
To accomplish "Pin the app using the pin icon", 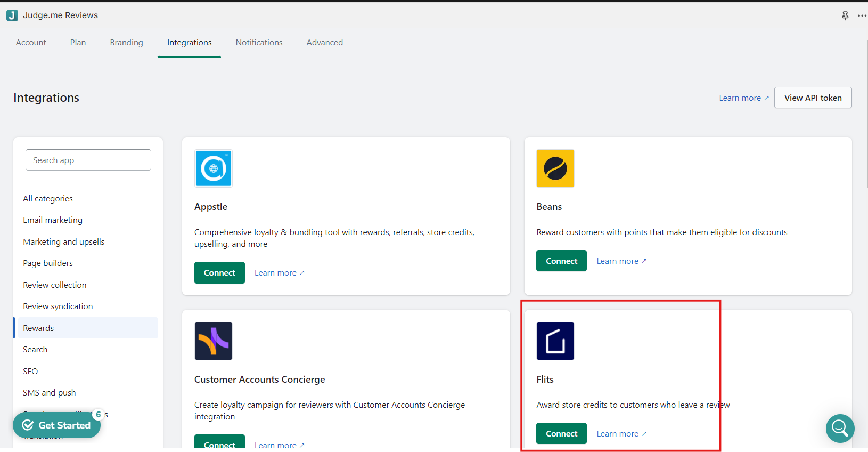I will [x=845, y=15].
